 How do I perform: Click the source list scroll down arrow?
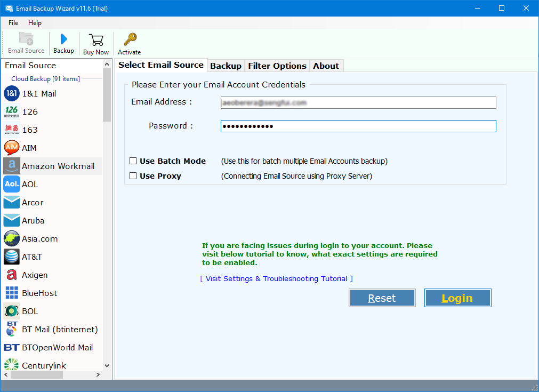click(107, 366)
